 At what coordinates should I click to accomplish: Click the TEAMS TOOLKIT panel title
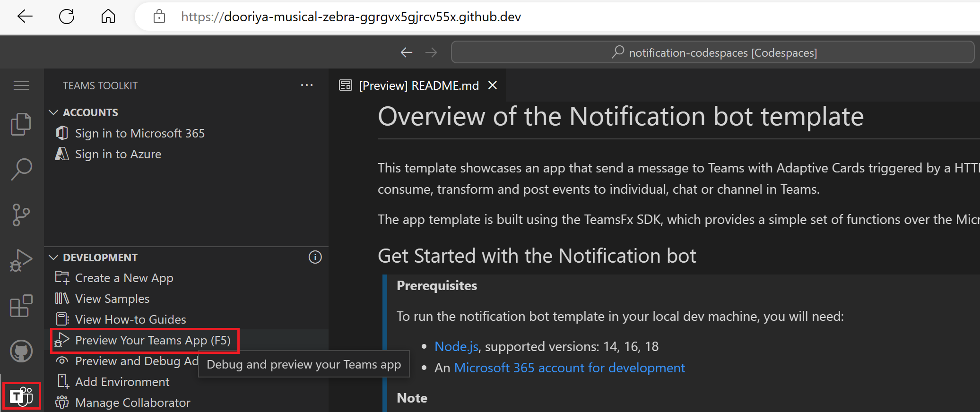(100, 86)
